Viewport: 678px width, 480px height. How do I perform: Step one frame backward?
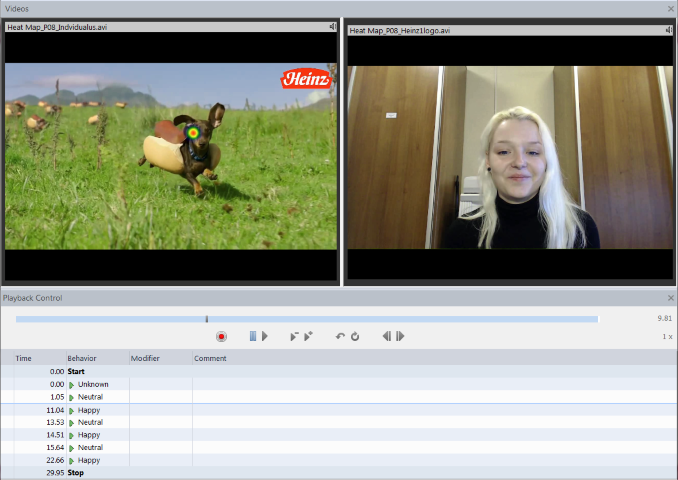coord(387,336)
